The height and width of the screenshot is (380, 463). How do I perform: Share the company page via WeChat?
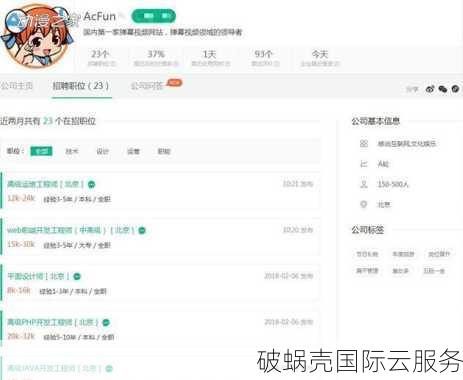[443, 89]
